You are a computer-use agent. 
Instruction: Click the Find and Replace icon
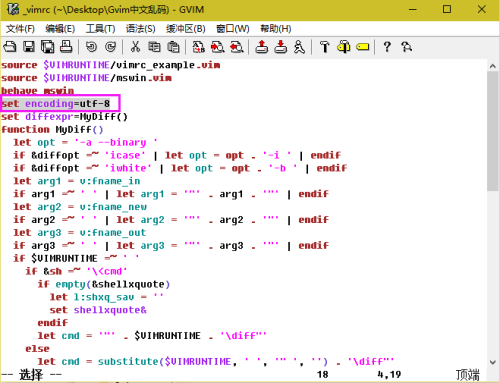(x=198, y=47)
